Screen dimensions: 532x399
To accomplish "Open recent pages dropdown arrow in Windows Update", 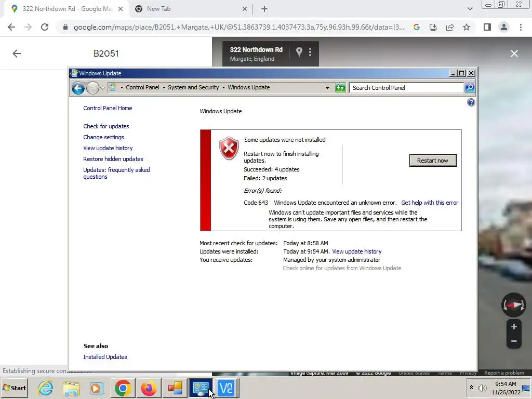I will [103, 88].
